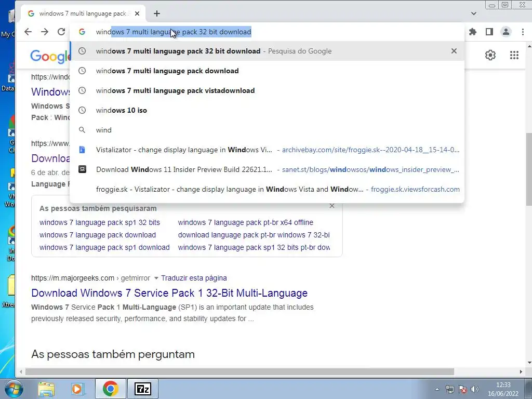Image resolution: width=532 pixels, height=399 pixels.
Task: Expand the majorgeeks result options arrow
Action: click(156, 278)
